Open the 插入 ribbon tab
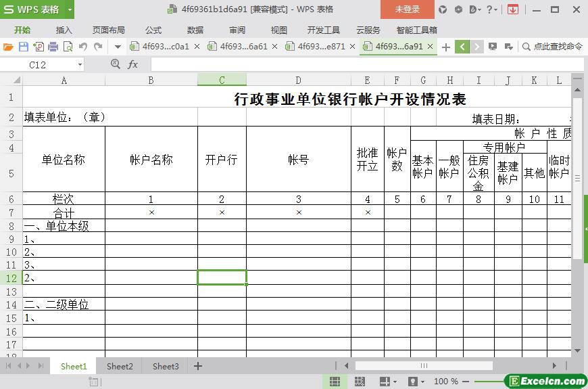 click(x=64, y=30)
